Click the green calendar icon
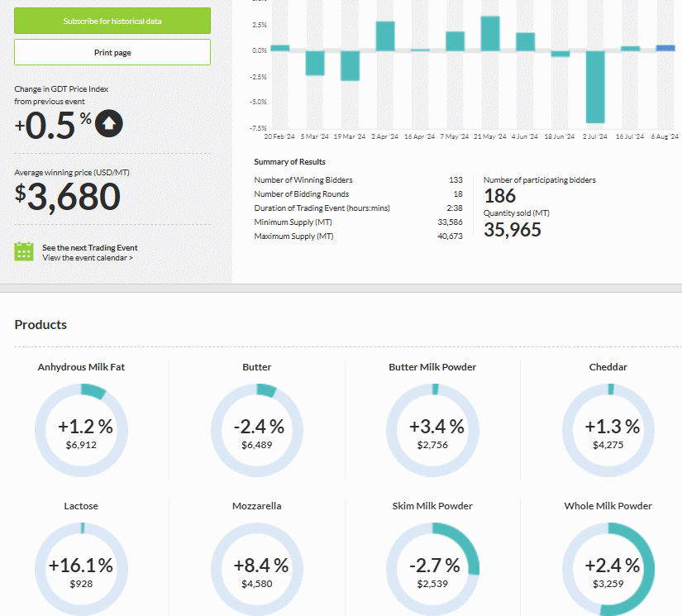Viewport: 682px width, 616px height. pos(24,251)
